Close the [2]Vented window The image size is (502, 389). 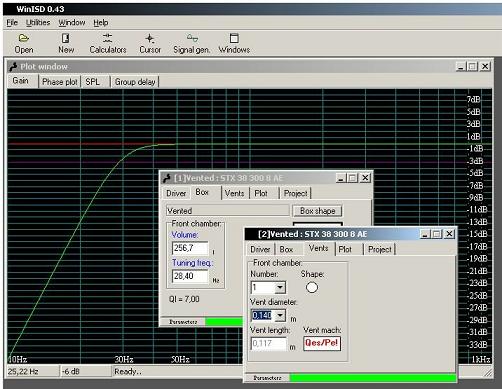[449, 234]
